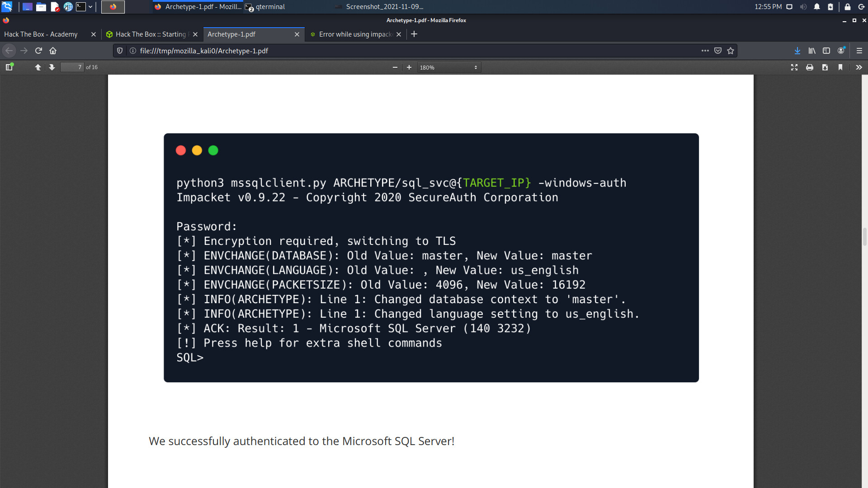The image size is (868, 488).
Task: Click the PDF page number field
Action: pyautogui.click(x=72, y=67)
